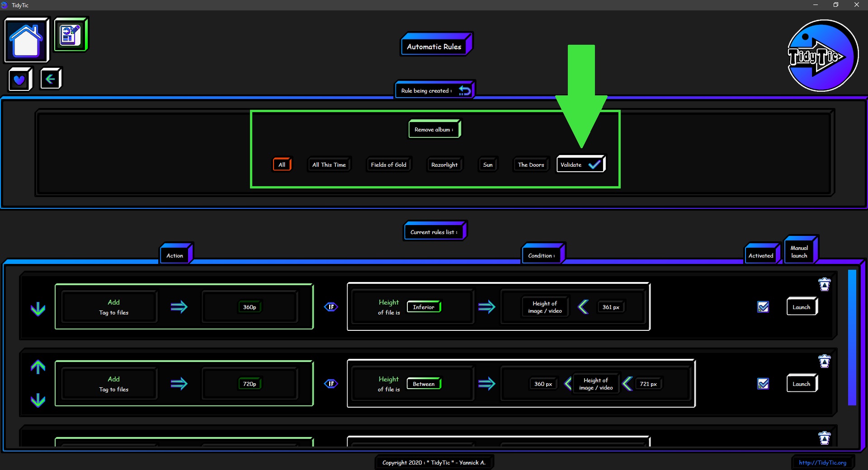The width and height of the screenshot is (868, 470).
Task: Click the Manual launch column header
Action: click(x=801, y=250)
